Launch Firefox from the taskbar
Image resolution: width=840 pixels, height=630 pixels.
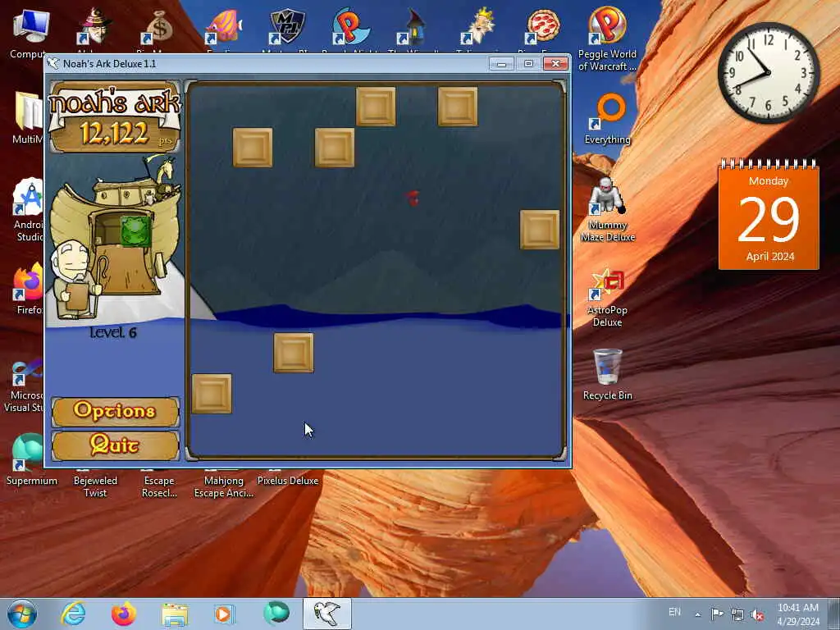coord(124,614)
